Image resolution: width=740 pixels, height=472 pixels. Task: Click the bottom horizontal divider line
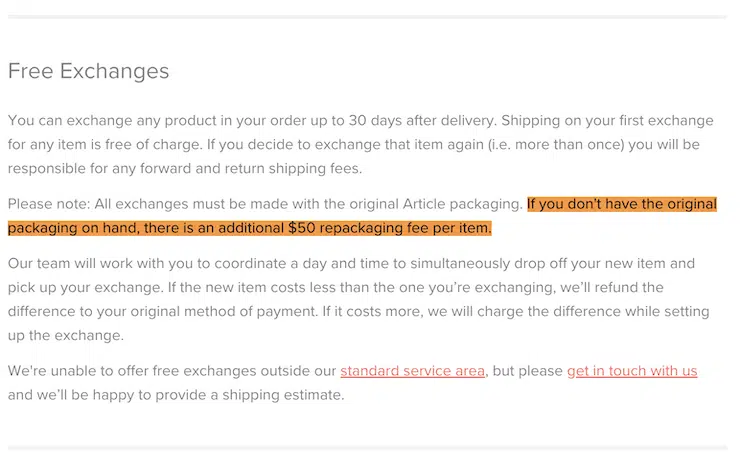(368, 447)
